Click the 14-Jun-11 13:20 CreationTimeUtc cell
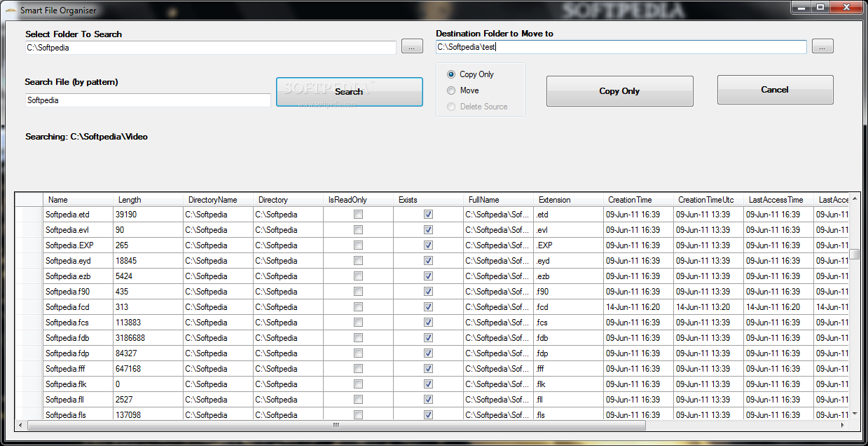 (x=708, y=307)
